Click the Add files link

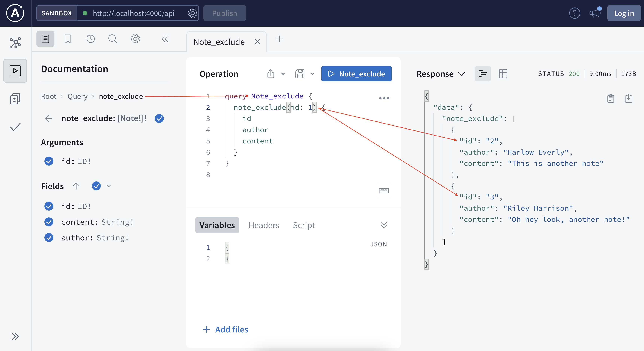pos(225,329)
